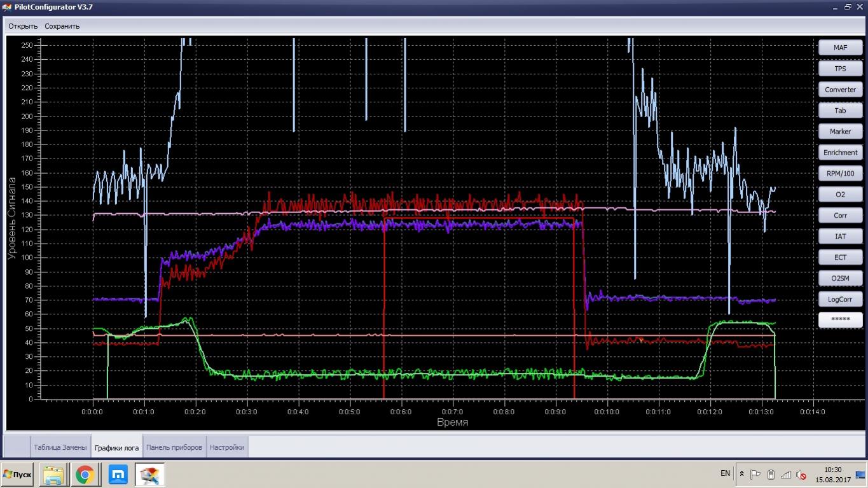The height and width of the screenshot is (488, 868).
Task: Toggle the Corr graph line
Action: (840, 216)
